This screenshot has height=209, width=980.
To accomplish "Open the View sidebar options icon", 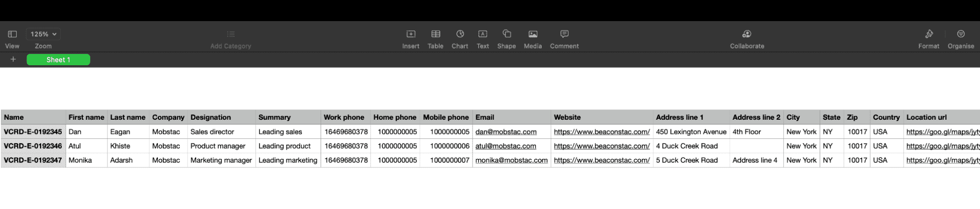I will point(12,34).
